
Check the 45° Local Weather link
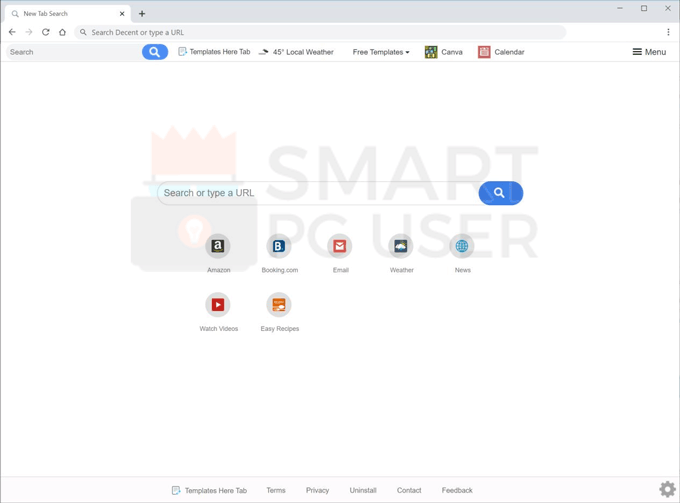(296, 52)
